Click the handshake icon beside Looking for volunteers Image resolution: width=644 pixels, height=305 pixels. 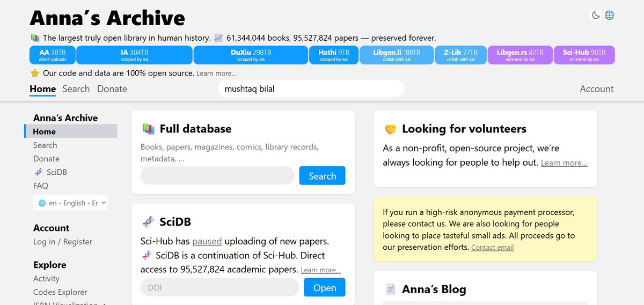390,129
